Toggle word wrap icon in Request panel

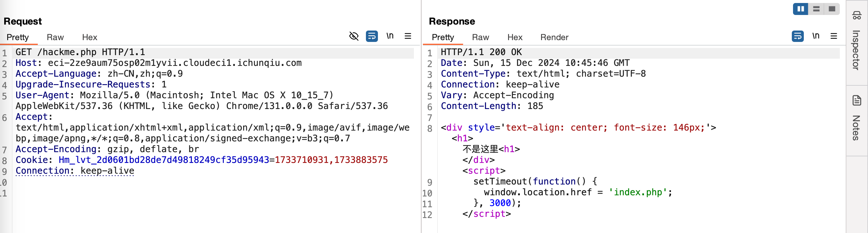click(372, 36)
